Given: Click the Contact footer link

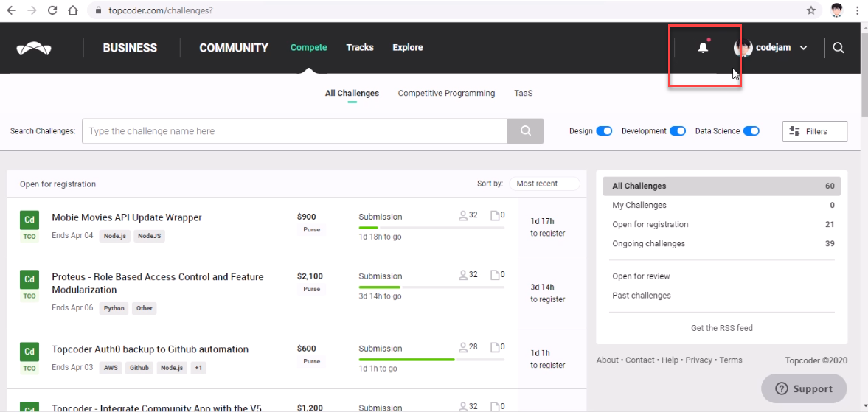Looking at the screenshot, I should (x=639, y=360).
